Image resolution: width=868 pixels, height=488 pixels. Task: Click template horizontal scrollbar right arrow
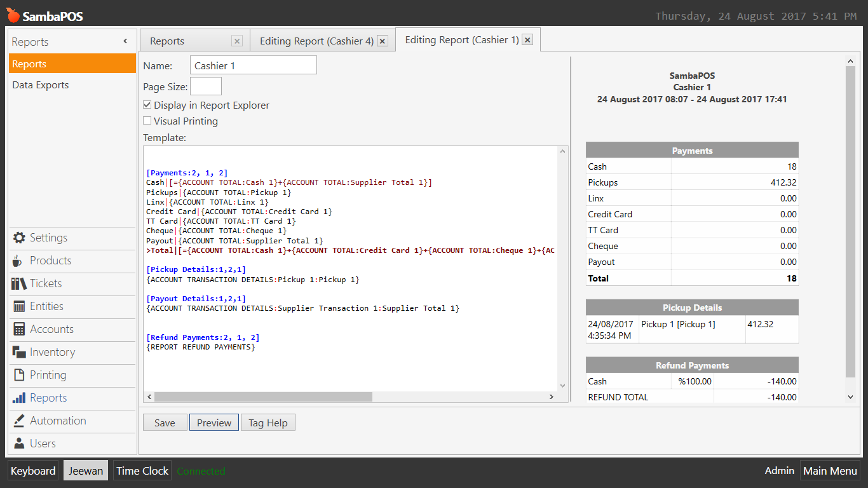point(551,396)
